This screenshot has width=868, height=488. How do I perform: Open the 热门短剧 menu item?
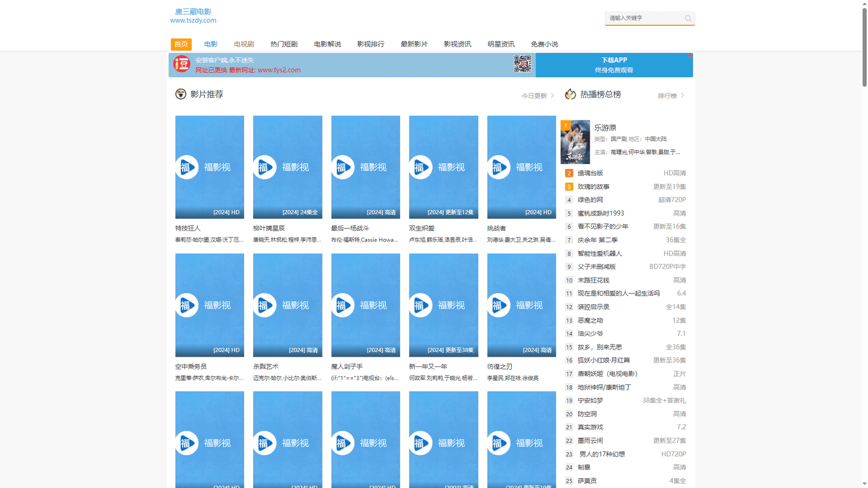point(284,44)
